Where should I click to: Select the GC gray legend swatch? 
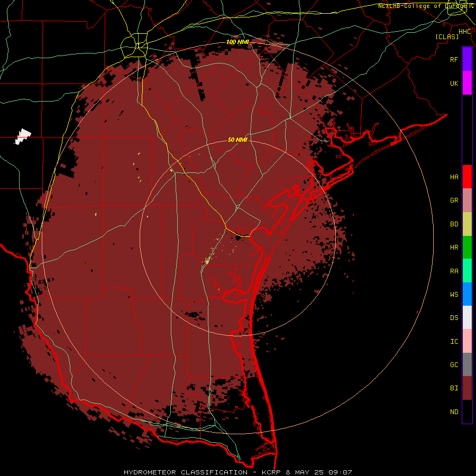[467, 364]
